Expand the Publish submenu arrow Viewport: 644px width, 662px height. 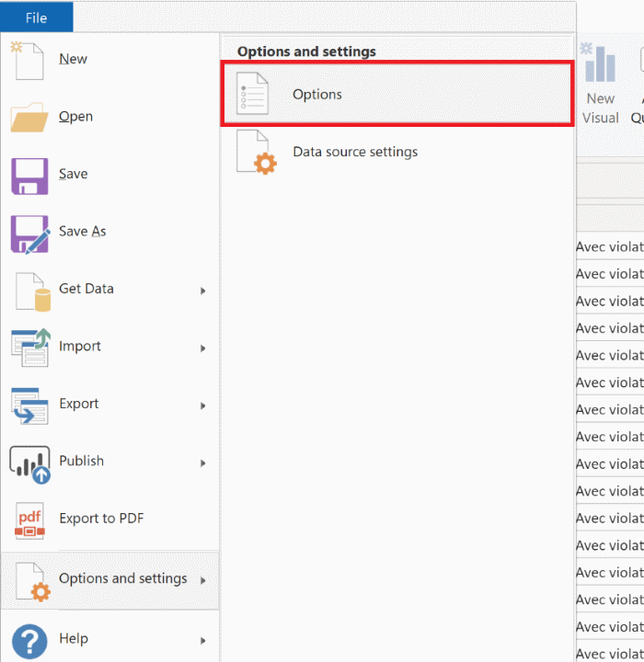202,463
